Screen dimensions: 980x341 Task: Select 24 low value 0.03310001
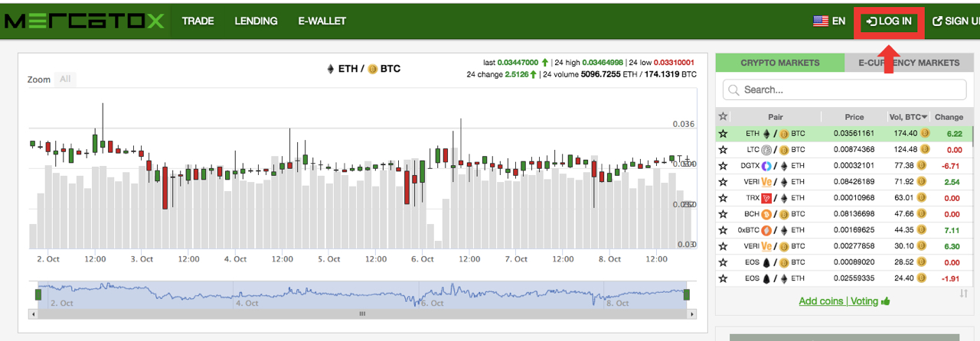(672, 62)
